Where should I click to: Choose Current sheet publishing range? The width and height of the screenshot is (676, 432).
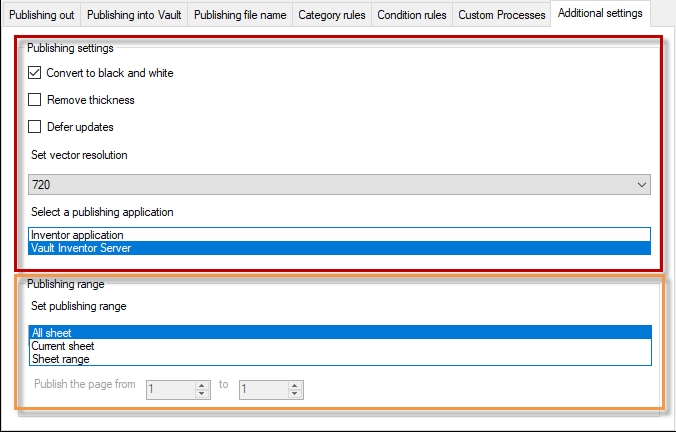click(62, 346)
